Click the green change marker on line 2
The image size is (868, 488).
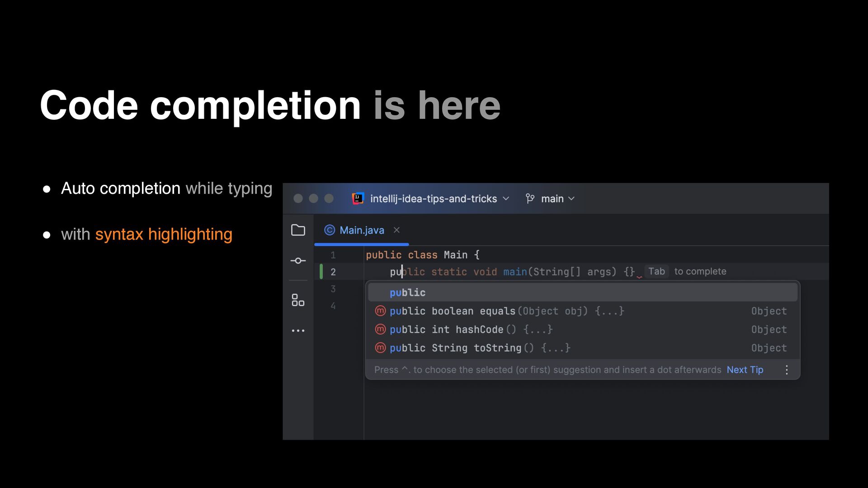[321, 272]
